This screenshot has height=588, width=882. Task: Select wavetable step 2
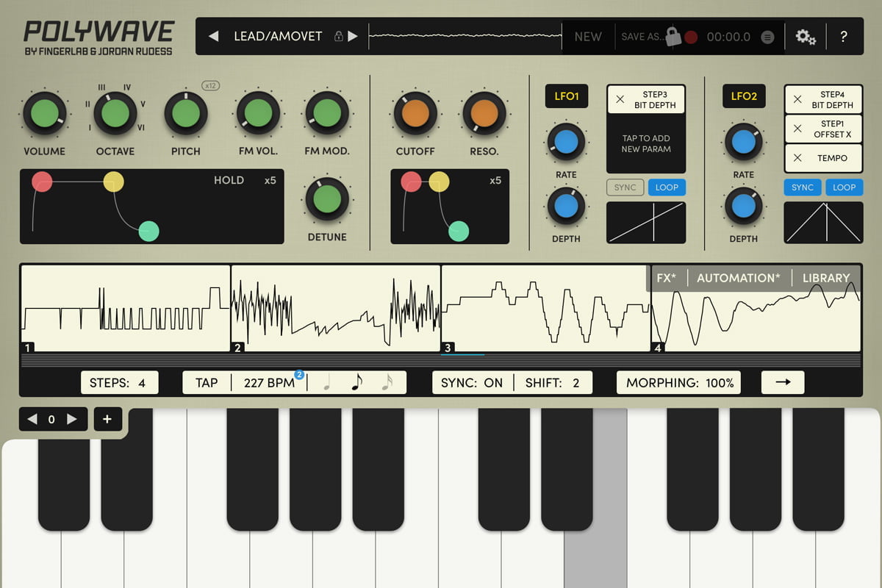(336, 309)
